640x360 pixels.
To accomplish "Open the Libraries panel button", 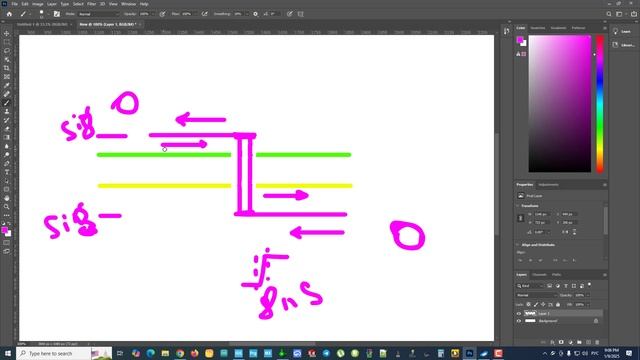I will (624, 45).
